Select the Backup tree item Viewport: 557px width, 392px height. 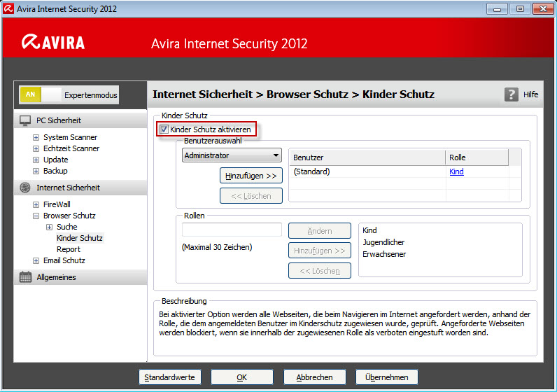(55, 171)
